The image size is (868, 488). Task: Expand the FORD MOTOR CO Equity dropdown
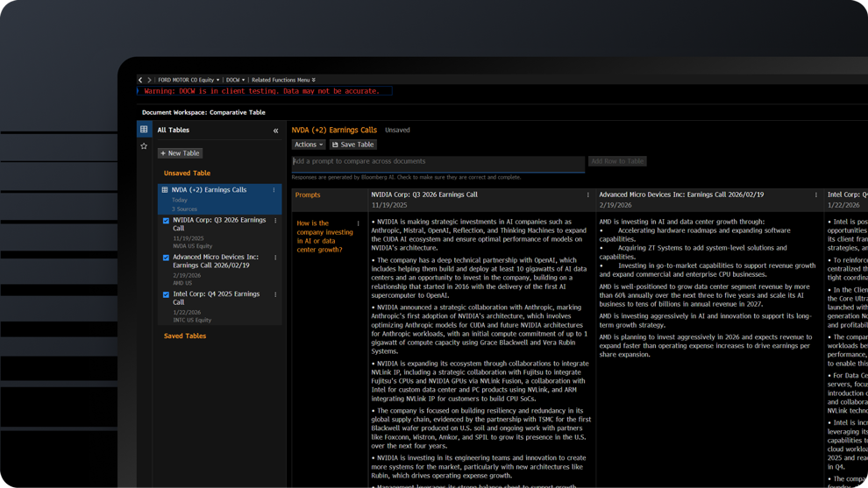pyautogui.click(x=189, y=80)
